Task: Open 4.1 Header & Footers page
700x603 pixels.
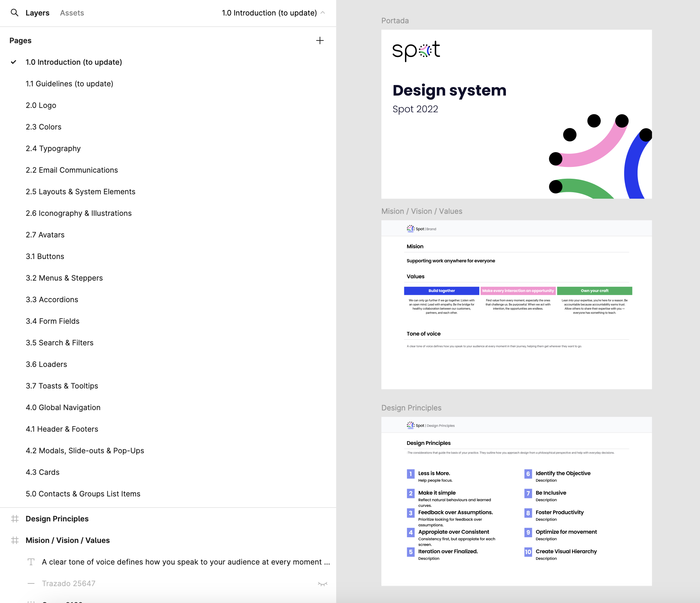Action: coord(62,429)
